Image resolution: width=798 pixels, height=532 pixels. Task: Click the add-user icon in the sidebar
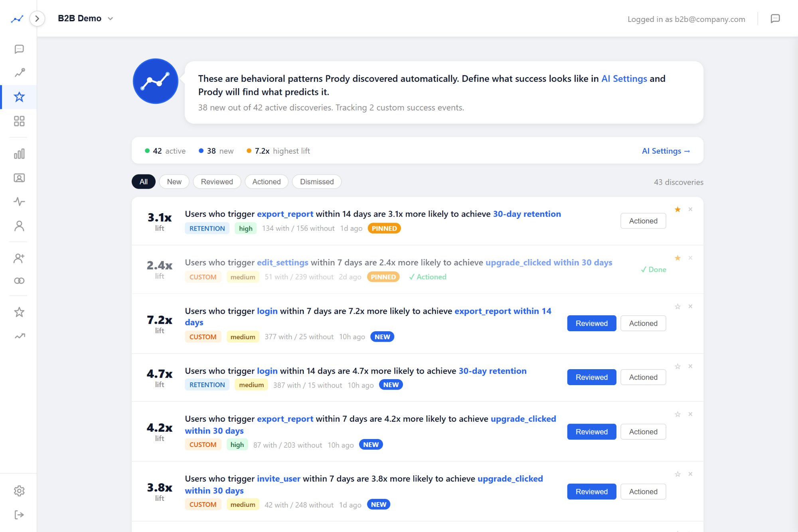(19, 258)
